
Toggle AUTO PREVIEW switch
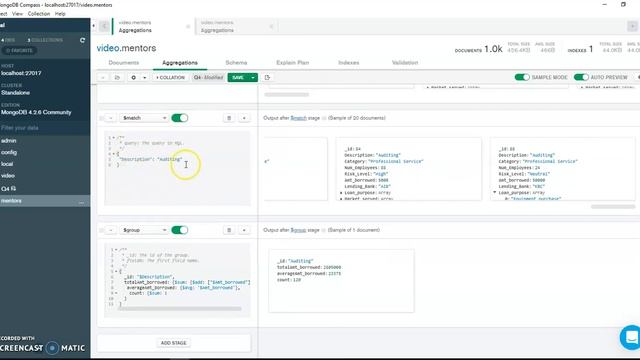coord(581,77)
